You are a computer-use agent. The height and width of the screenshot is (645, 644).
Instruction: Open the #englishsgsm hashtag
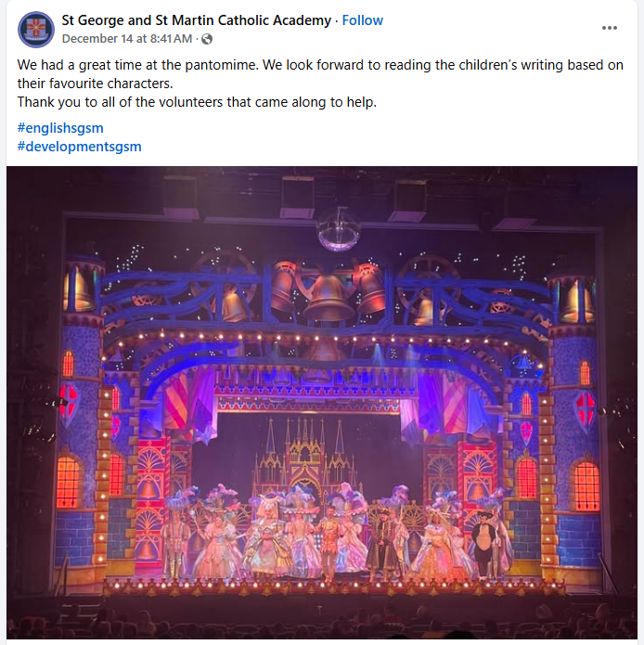[60, 128]
